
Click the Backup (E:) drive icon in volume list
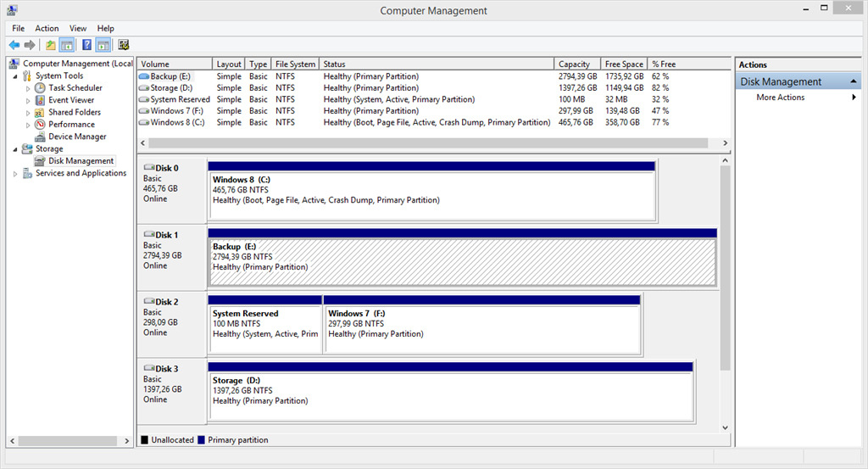[x=144, y=76]
